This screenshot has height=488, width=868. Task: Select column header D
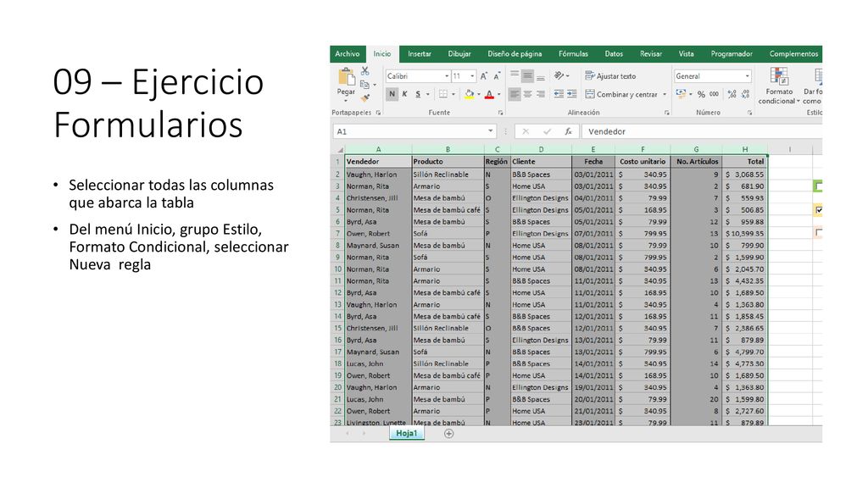click(x=541, y=149)
